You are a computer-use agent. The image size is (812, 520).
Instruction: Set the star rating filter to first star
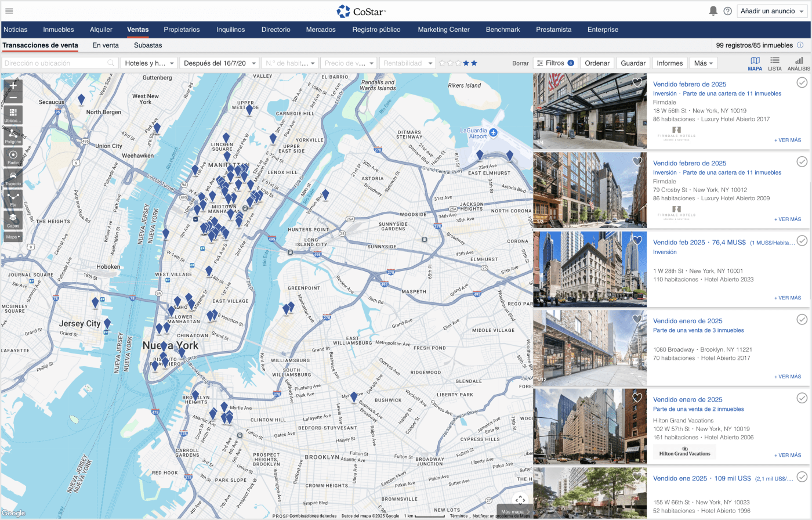442,63
